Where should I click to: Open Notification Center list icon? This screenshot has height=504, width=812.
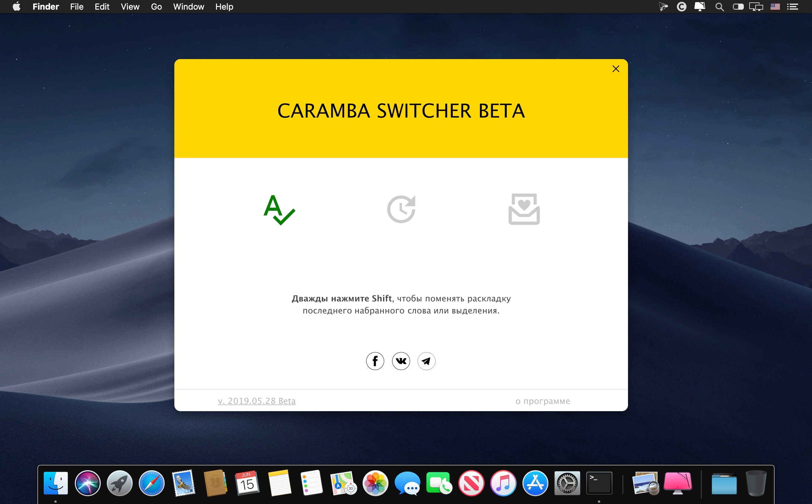(x=793, y=7)
